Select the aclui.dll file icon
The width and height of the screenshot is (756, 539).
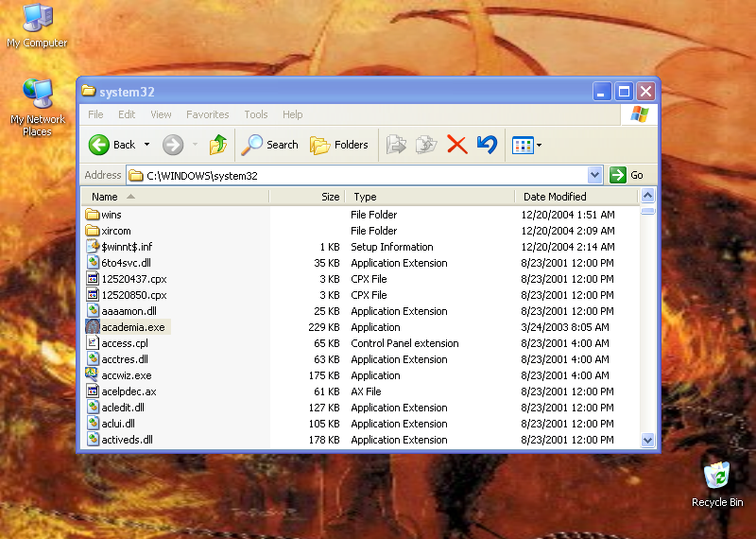(x=92, y=424)
